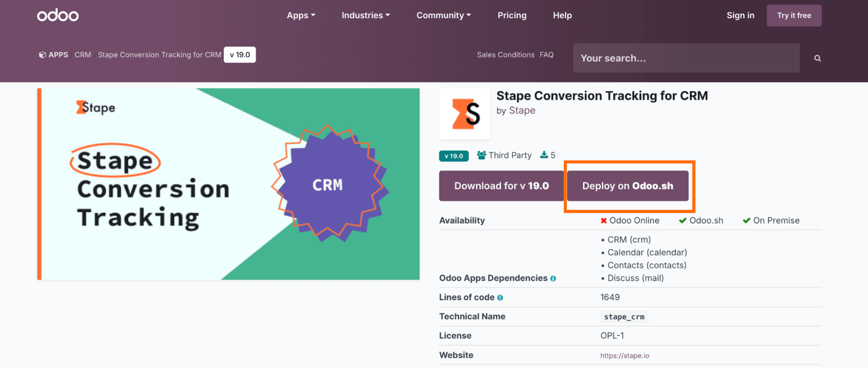This screenshot has width=868, height=368.
Task: Click the Availability label
Action: click(x=462, y=220)
